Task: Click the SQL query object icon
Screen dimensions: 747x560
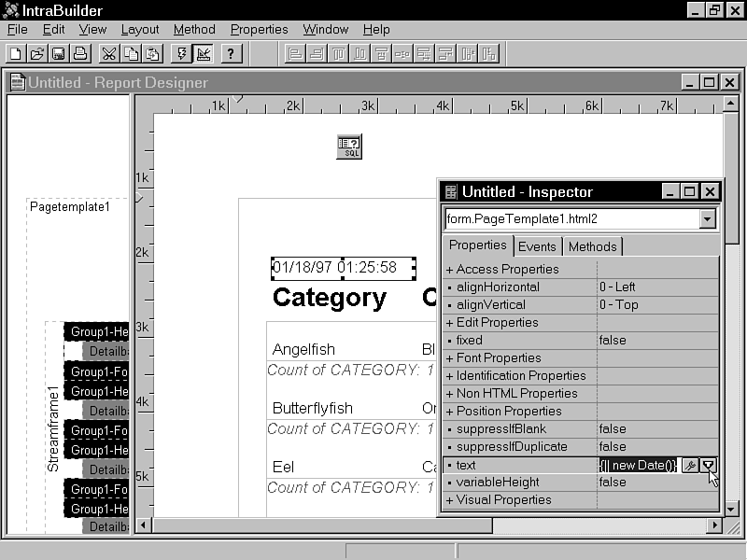Action: [x=349, y=147]
